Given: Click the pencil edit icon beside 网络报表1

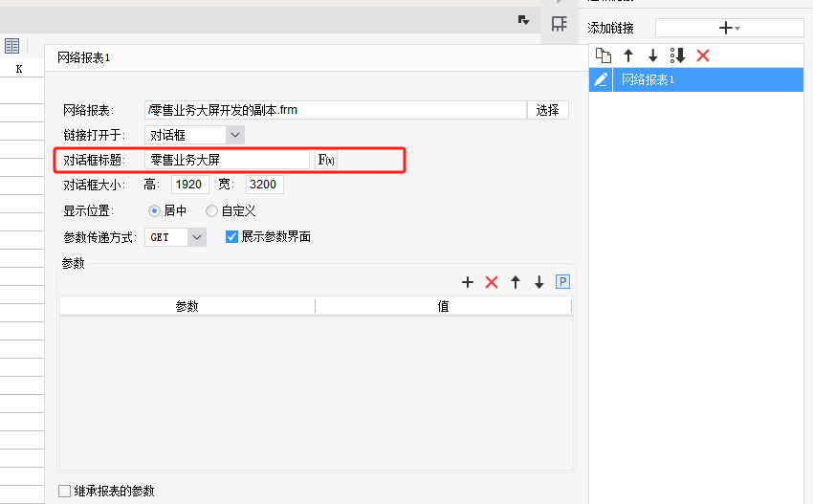Looking at the screenshot, I should [601, 79].
